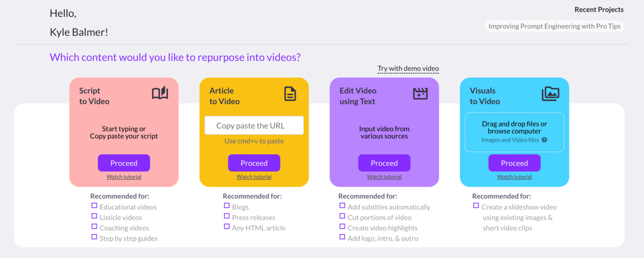The image size is (644, 258).
Task: Check the Create a slideshow video box
Action: point(476,206)
